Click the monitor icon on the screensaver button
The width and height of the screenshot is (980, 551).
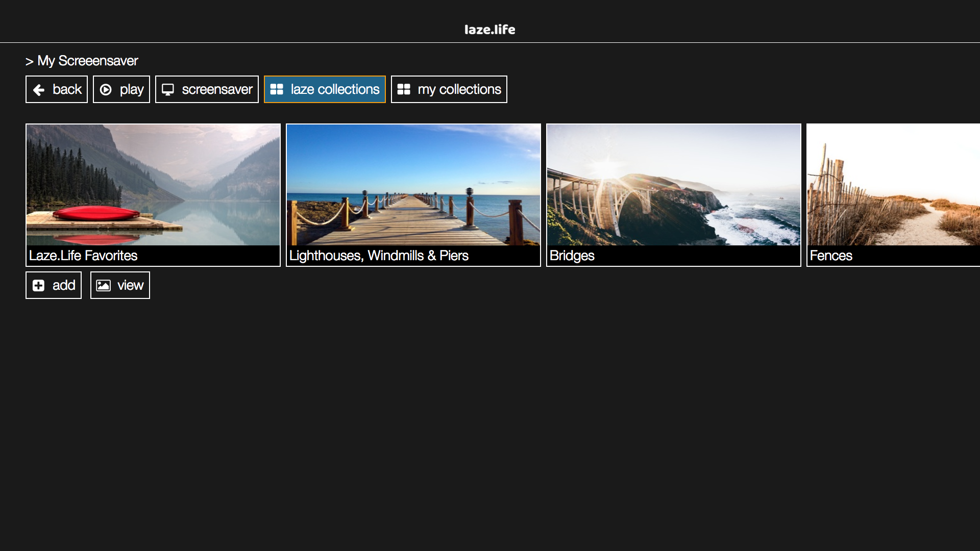[168, 89]
